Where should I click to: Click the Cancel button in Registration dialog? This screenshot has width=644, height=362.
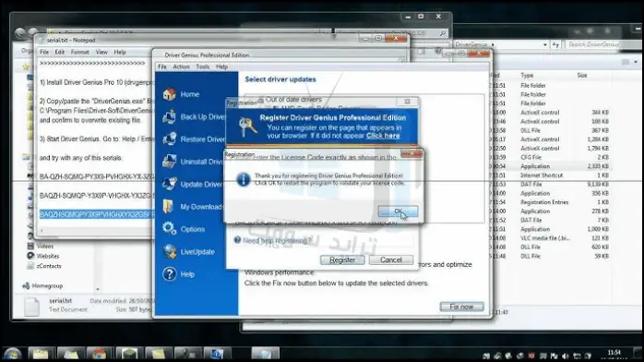pyautogui.click(x=391, y=259)
